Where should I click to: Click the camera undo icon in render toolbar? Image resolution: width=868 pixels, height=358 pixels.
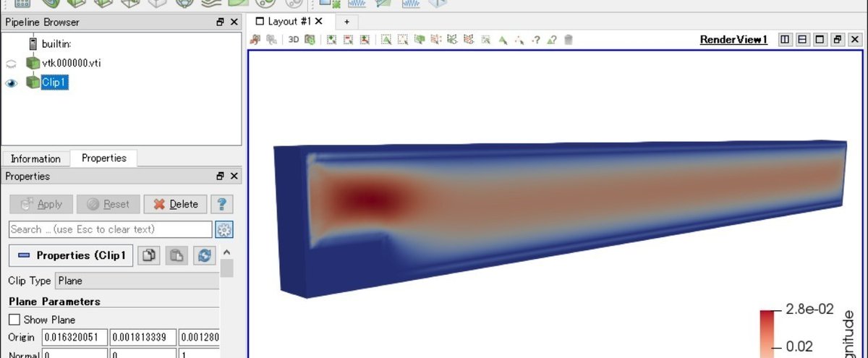coord(255,40)
